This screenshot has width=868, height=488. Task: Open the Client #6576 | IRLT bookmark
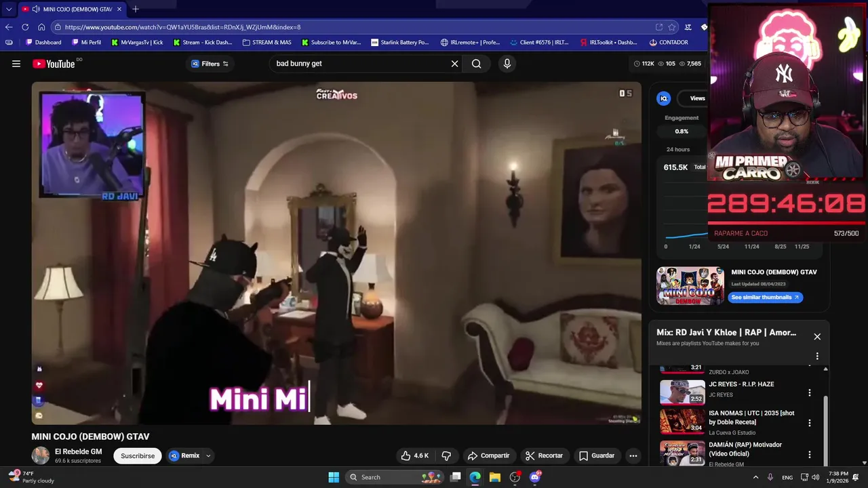(x=539, y=42)
